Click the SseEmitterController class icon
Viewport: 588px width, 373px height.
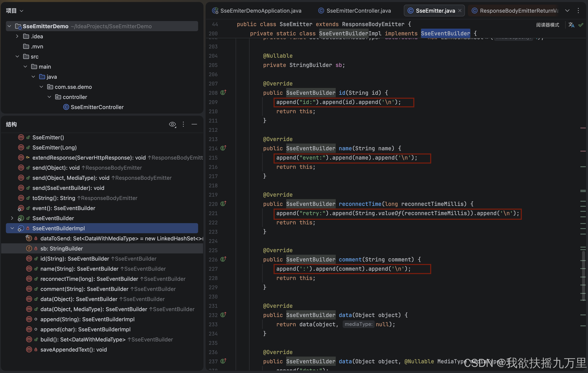click(x=66, y=107)
